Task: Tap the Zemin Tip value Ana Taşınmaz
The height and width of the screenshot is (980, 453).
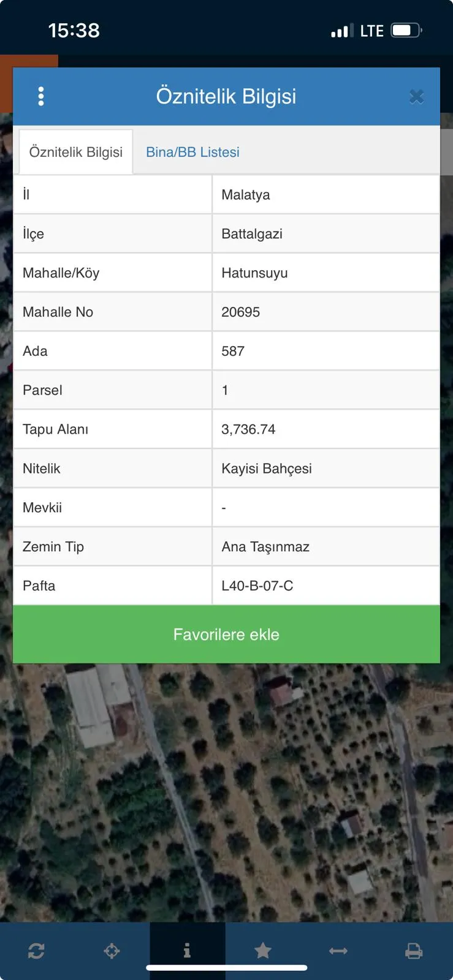Action: pos(265,547)
